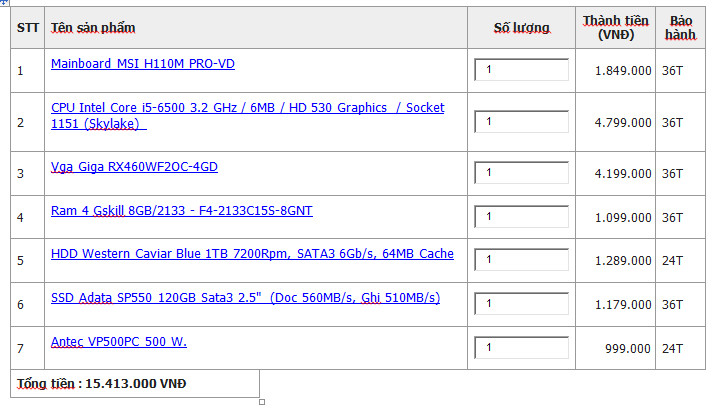Open HDD Western Caviar Blue 1TB link

click(x=252, y=254)
